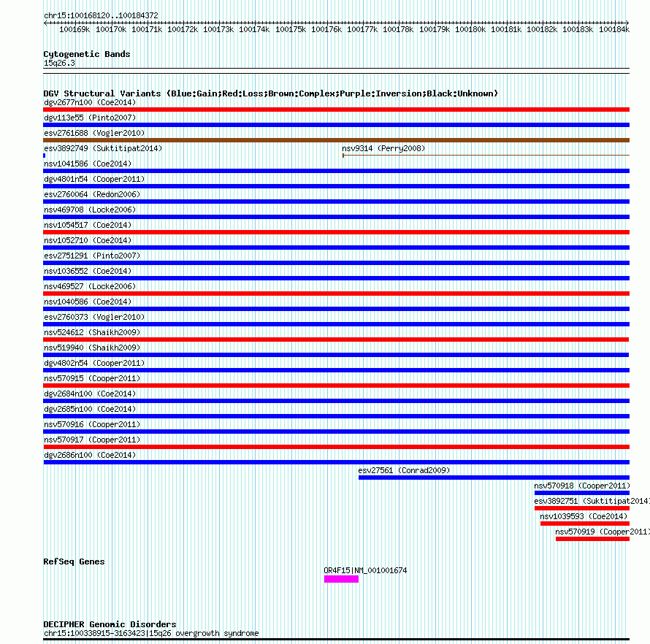Click the 100169k ruler tick label
This screenshot has width=650, height=644.
(74, 29)
